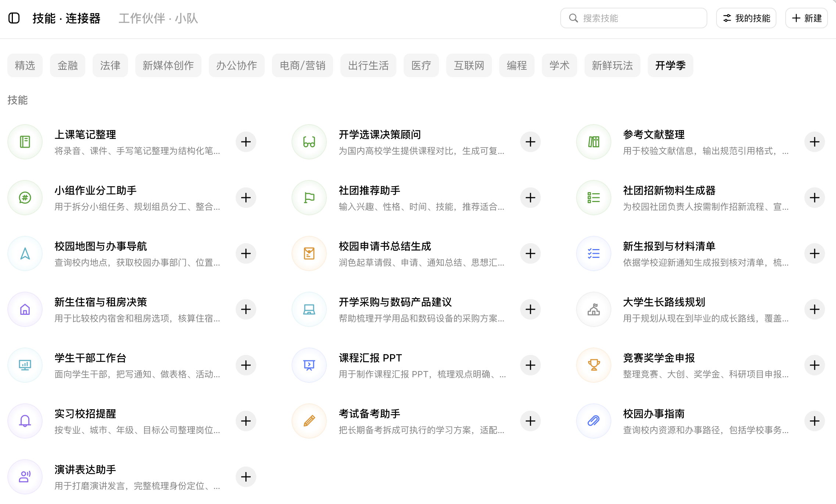Open the 技能 · 连接器 header tab
The height and width of the screenshot is (504, 836).
coord(67,18)
